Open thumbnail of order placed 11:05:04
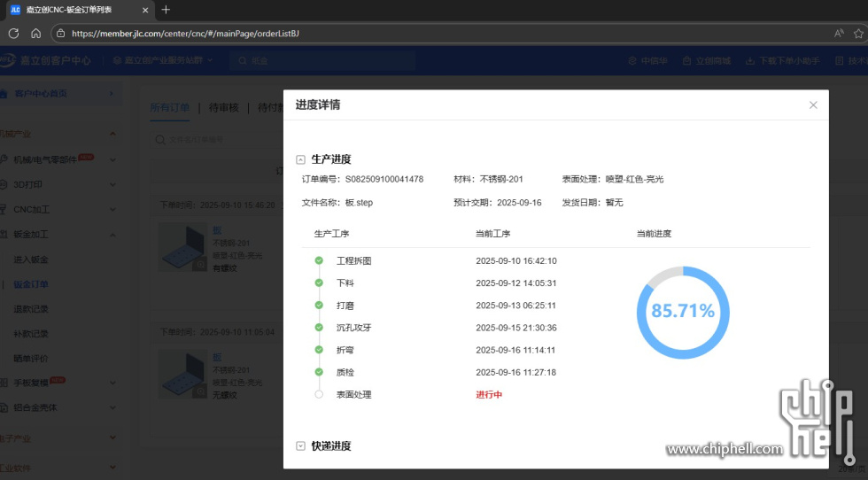The width and height of the screenshot is (868, 480). coord(183,374)
